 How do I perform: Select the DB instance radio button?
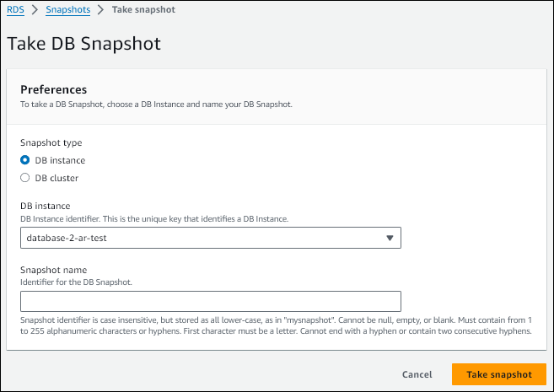(x=25, y=160)
